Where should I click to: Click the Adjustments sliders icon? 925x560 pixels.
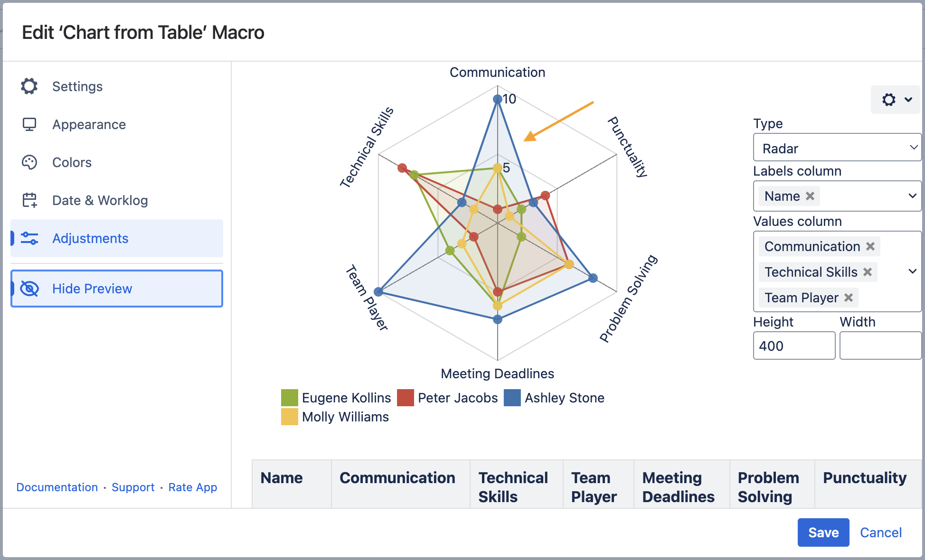29,238
